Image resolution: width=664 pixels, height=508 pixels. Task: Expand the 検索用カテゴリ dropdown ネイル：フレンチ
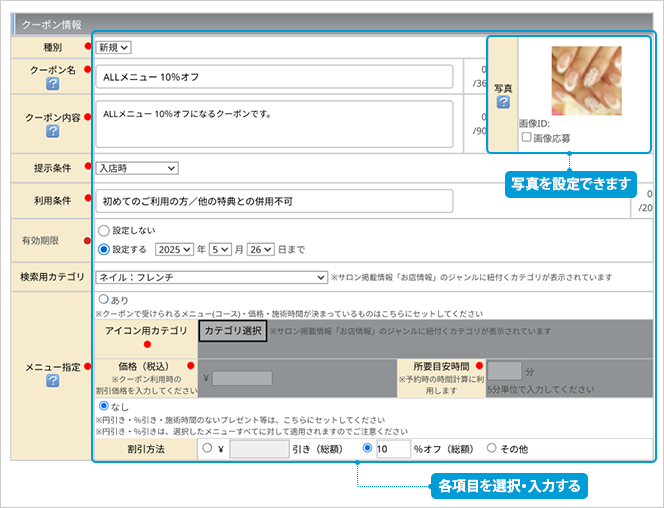pyautogui.click(x=211, y=277)
